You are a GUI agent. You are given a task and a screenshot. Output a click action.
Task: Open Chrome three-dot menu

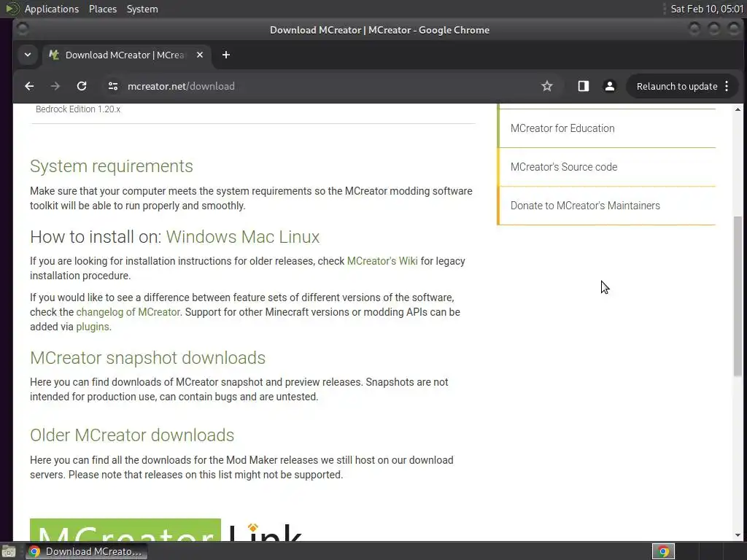(727, 86)
